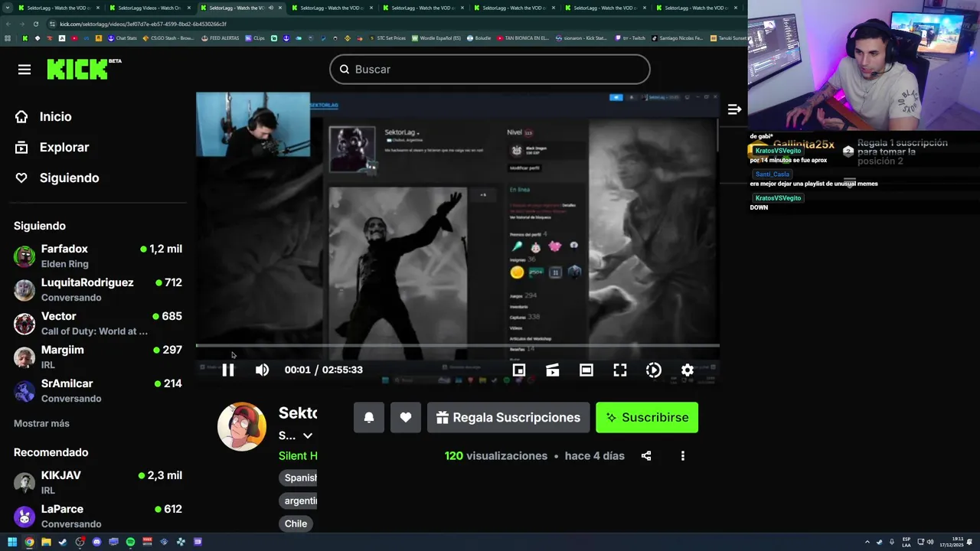Open FEED ALERTAS bookmark
The image size is (980, 551).
[220, 38]
